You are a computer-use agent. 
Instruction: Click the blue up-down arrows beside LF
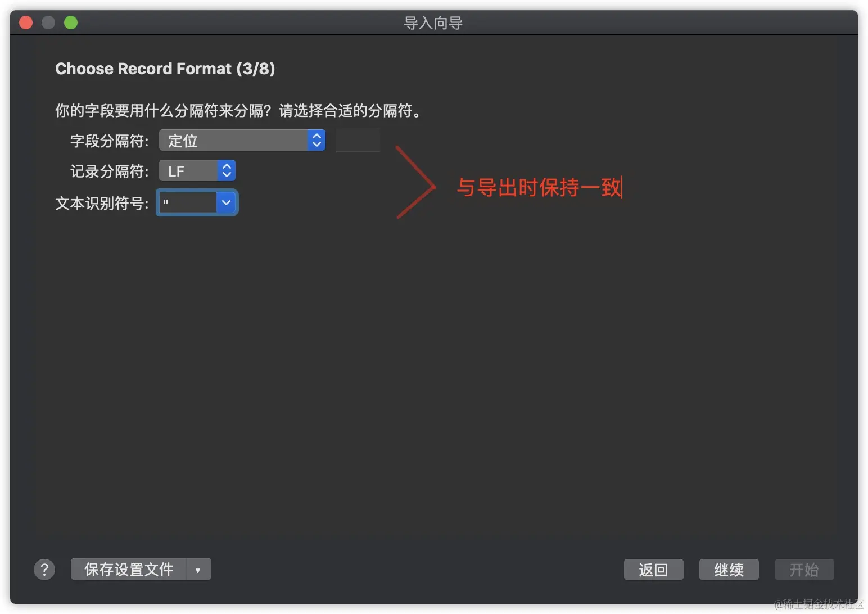[227, 171]
